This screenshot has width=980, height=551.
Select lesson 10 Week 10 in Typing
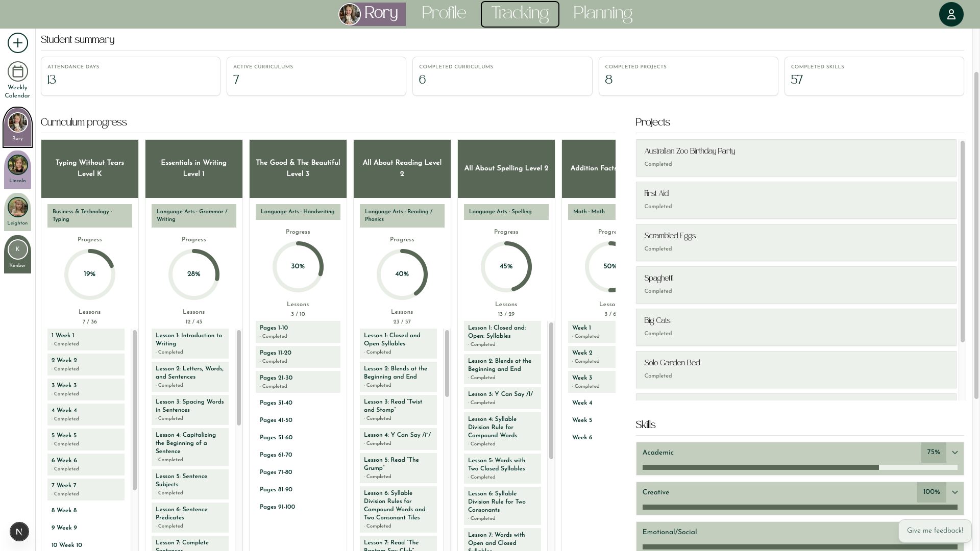86,545
